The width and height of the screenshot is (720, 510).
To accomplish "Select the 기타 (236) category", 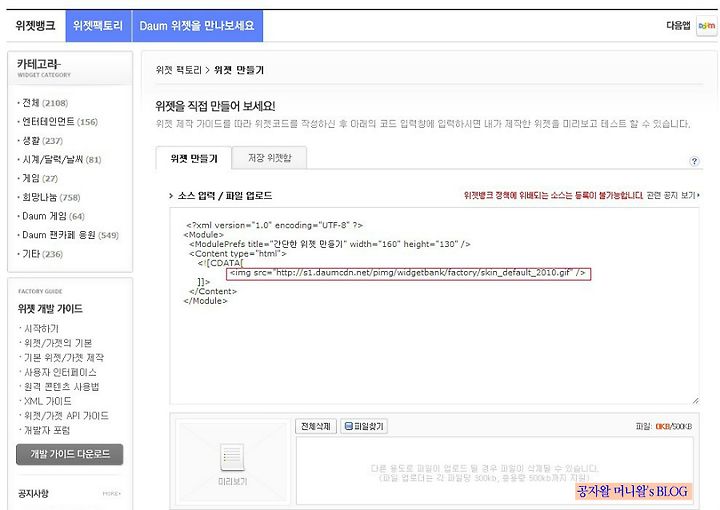I will pos(42,253).
